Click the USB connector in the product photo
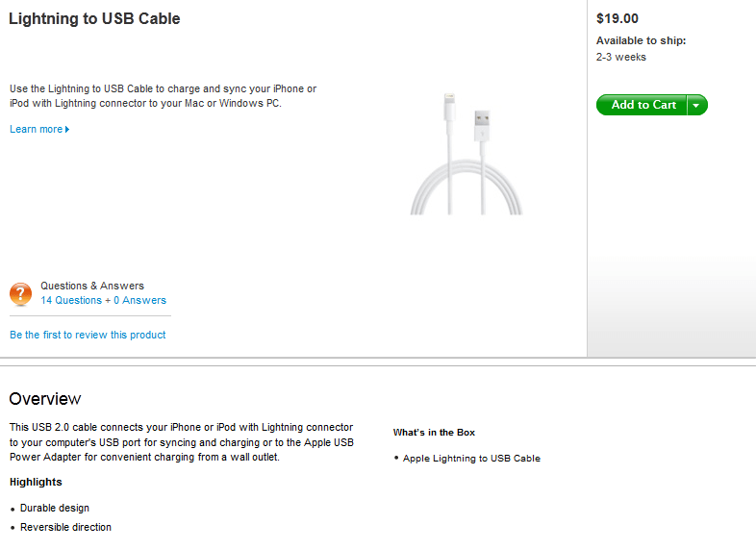This screenshot has width=756, height=549. click(x=483, y=123)
